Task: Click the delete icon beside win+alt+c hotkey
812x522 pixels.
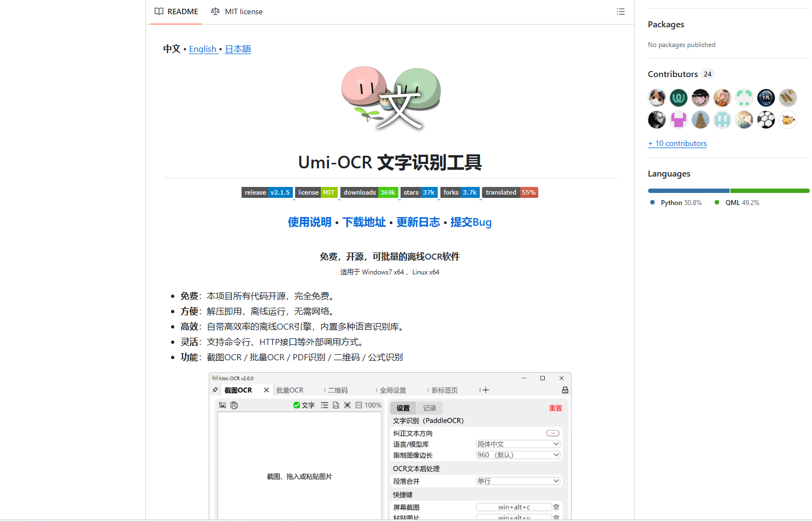Action: click(x=556, y=507)
